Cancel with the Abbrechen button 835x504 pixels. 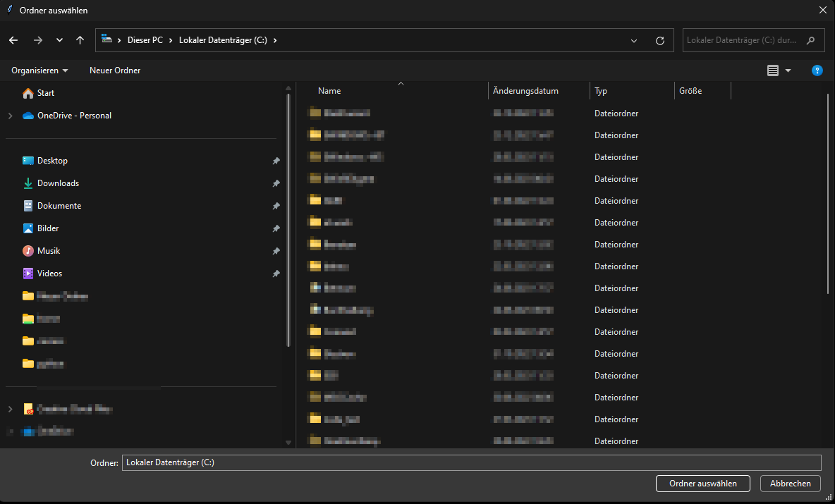click(x=790, y=484)
